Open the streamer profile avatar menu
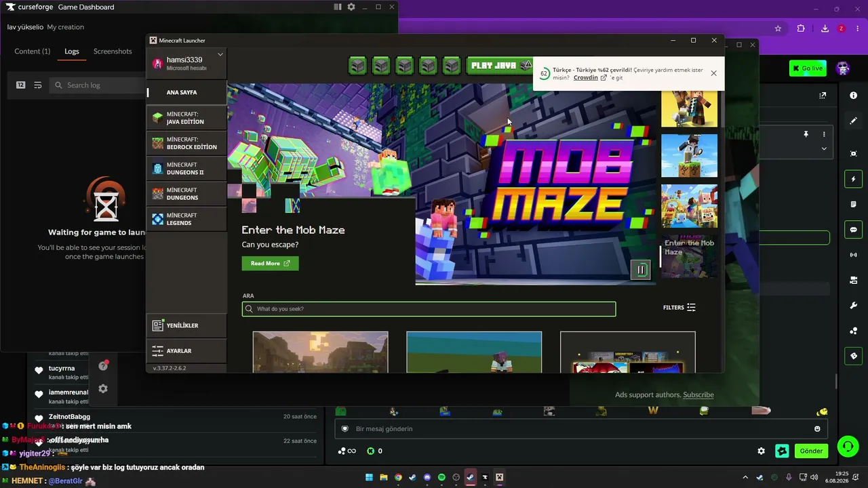The width and height of the screenshot is (868, 488). [843, 68]
